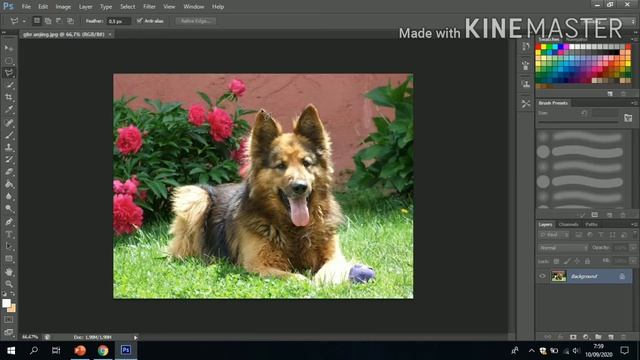Expand the collapsed toolbox header
Screen dimensions: 640x360
coord(4,32)
